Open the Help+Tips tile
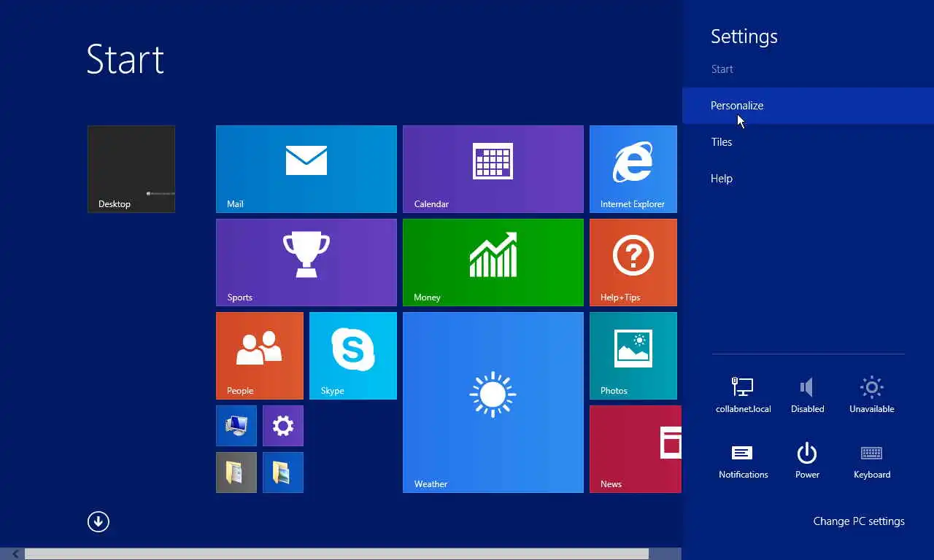This screenshot has width=934, height=560. [633, 262]
